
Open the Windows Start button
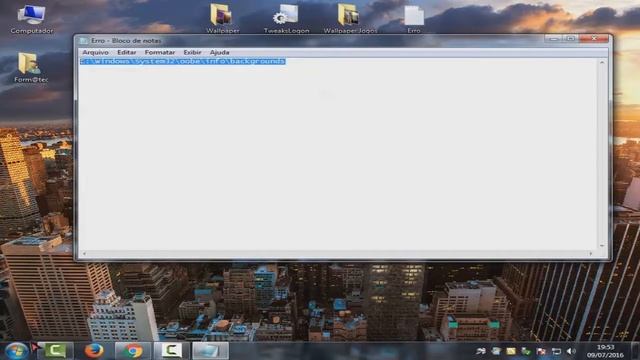(17, 351)
